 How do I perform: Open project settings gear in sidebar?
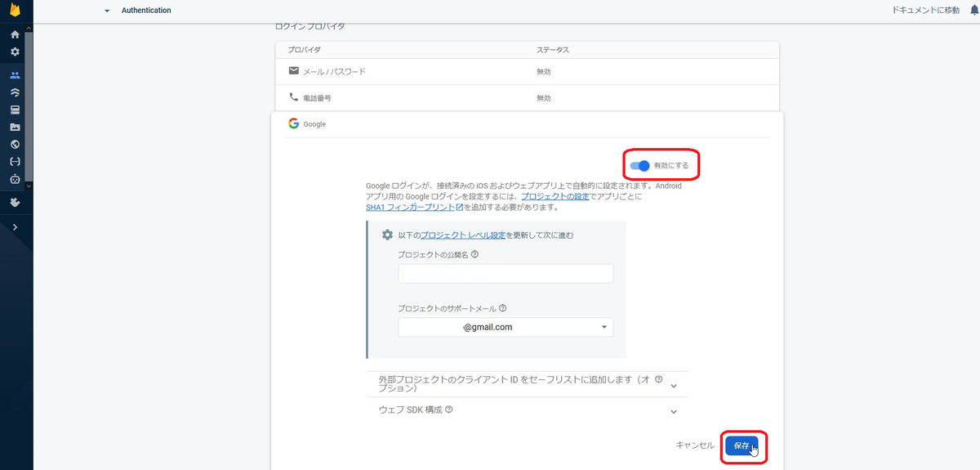click(15, 51)
